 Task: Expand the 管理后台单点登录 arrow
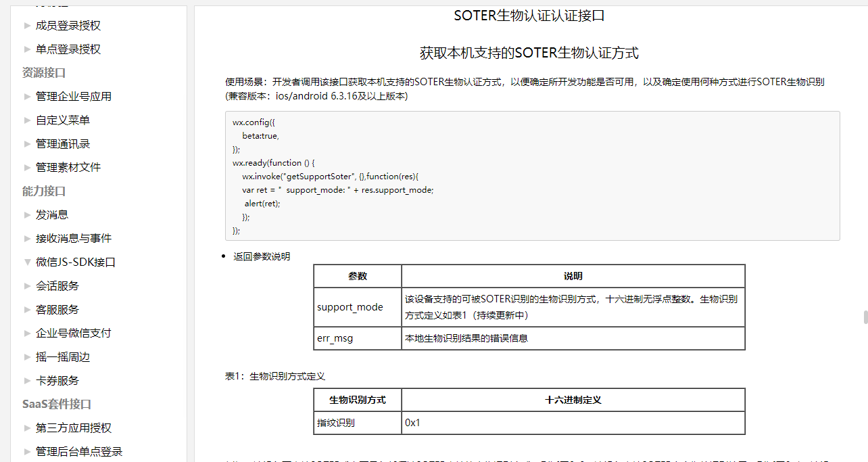[x=27, y=452]
